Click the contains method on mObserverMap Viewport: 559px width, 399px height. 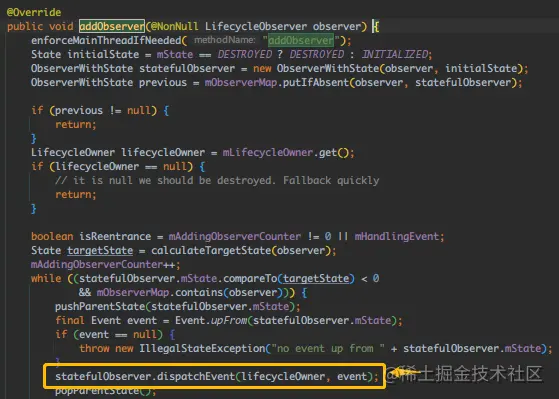(199, 292)
